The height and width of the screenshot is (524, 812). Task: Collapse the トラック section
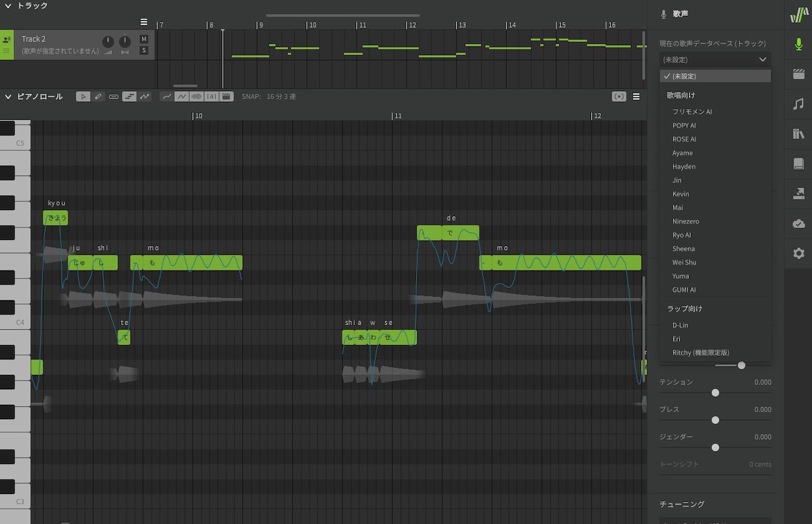pos(8,5)
